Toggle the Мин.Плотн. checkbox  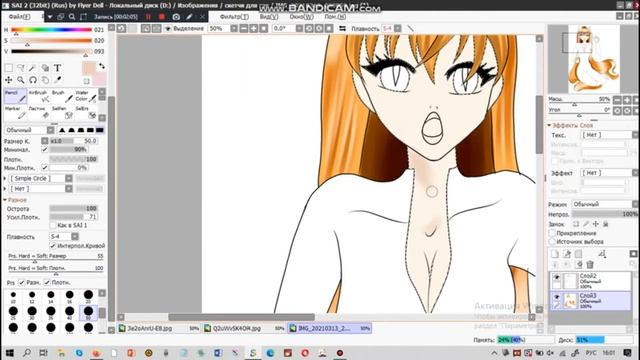(44, 168)
